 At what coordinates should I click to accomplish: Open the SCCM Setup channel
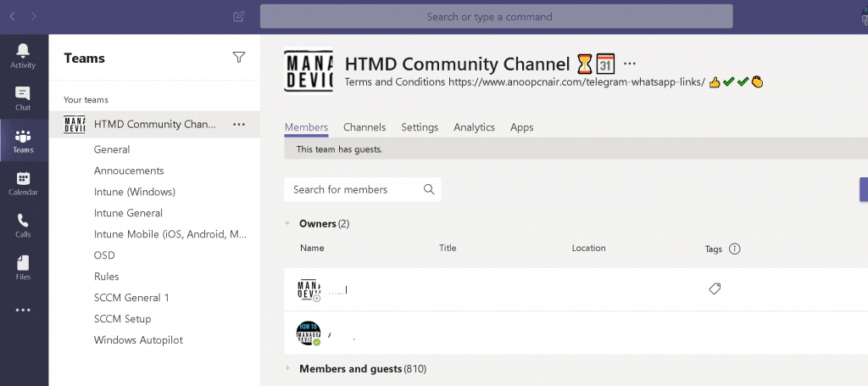coord(122,319)
